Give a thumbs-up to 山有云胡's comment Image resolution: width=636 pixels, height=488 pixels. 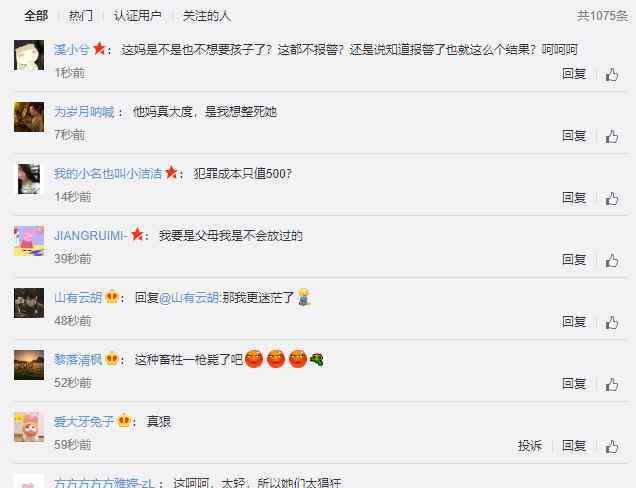tap(612, 322)
